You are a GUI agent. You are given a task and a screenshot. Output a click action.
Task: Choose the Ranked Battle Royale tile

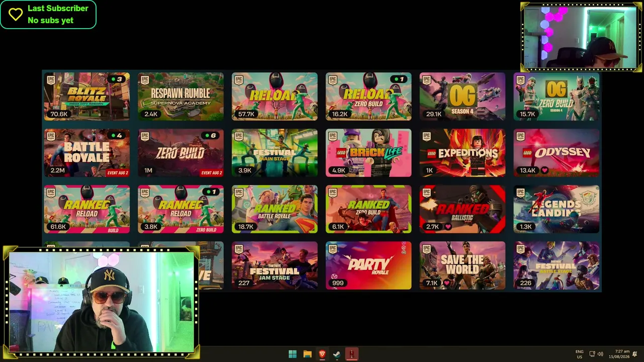275,209
